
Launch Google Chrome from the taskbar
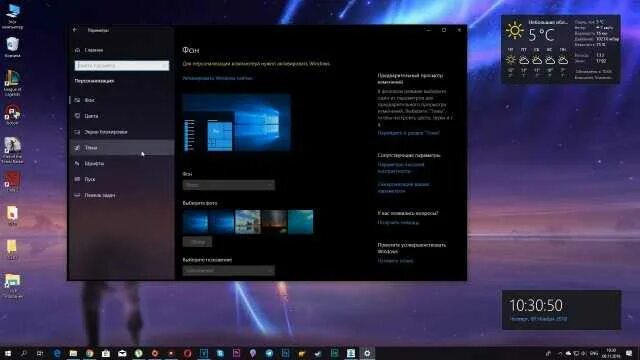pos(89,353)
